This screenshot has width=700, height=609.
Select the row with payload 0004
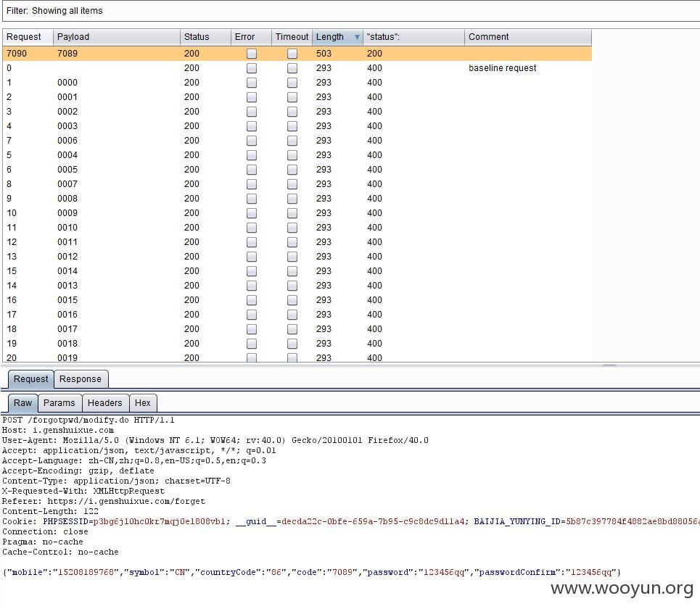[297, 155]
